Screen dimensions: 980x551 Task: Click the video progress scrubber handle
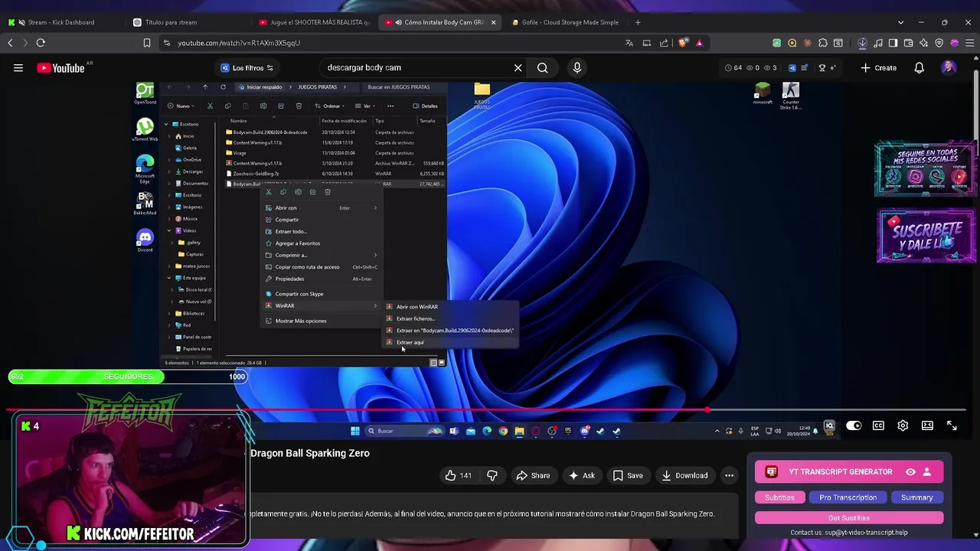(x=707, y=410)
